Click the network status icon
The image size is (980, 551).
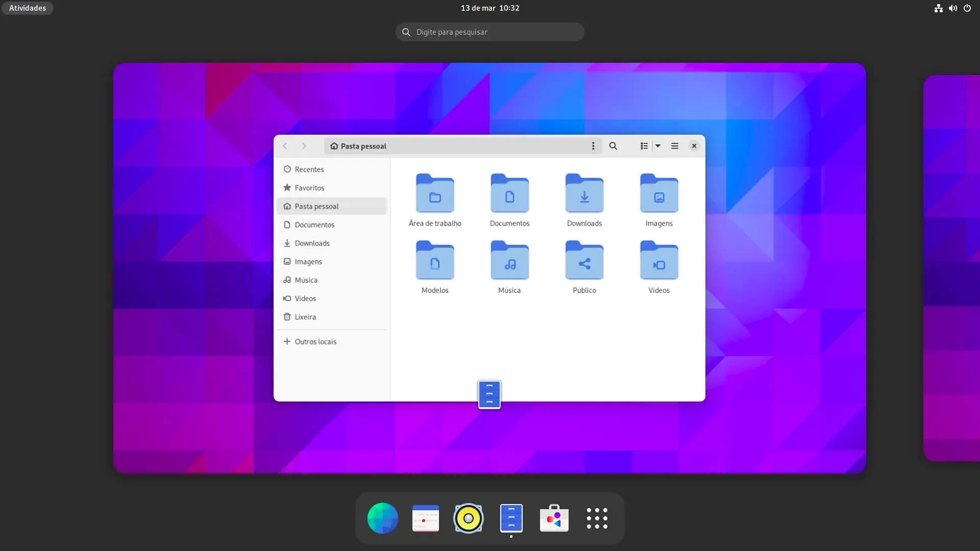(938, 8)
